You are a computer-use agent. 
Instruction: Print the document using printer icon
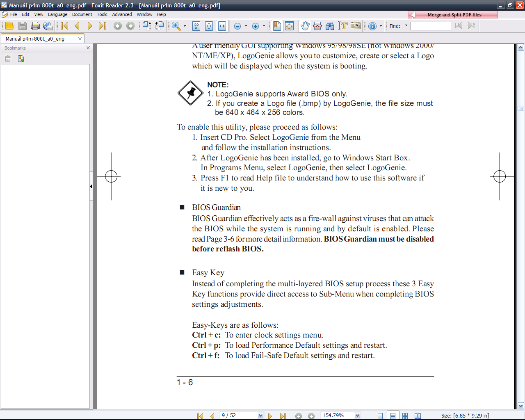tap(35, 26)
